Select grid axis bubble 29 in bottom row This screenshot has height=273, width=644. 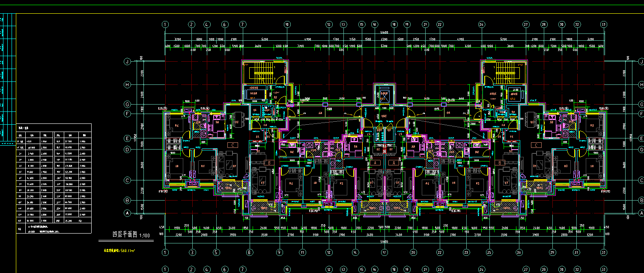click(x=552, y=252)
